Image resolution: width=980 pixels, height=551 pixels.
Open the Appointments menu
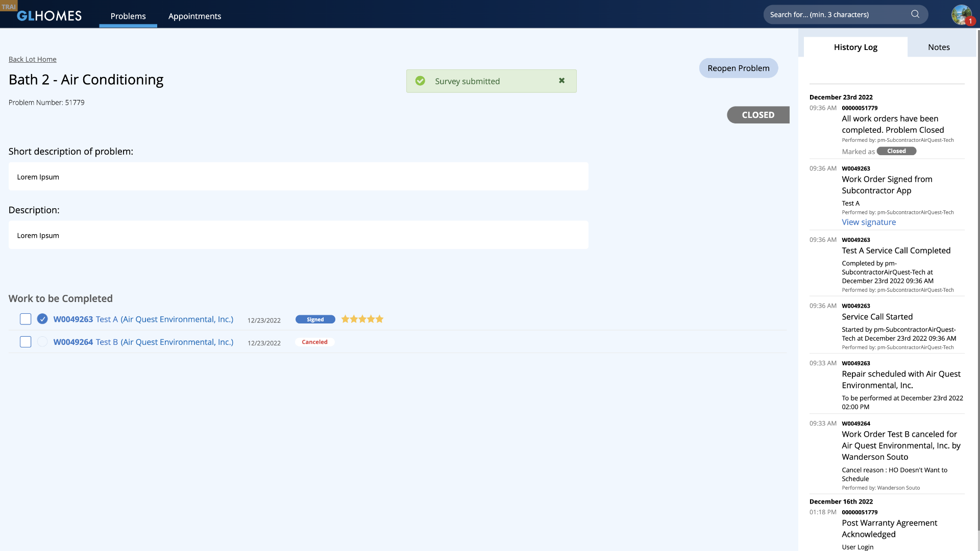(x=194, y=16)
